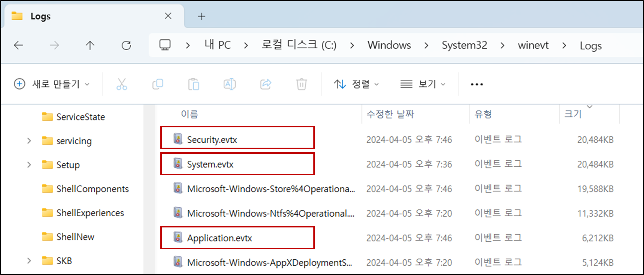Expand chevron after 내 PC in breadcrumb
The image size is (644, 275).
[x=246, y=46]
